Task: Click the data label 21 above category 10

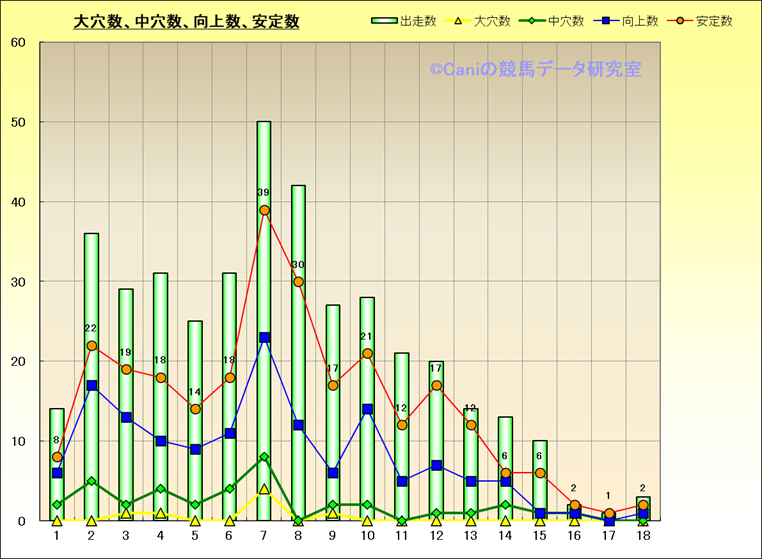Action: [367, 337]
